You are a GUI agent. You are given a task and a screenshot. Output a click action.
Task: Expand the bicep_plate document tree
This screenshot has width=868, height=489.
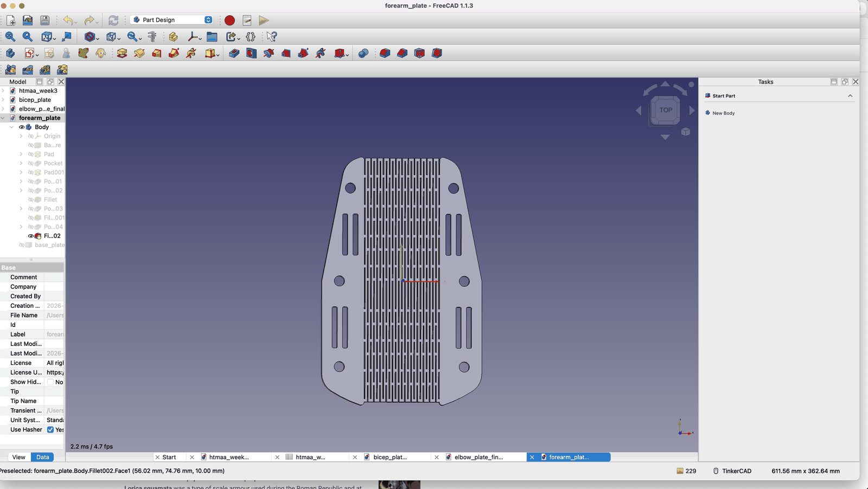pos(3,100)
